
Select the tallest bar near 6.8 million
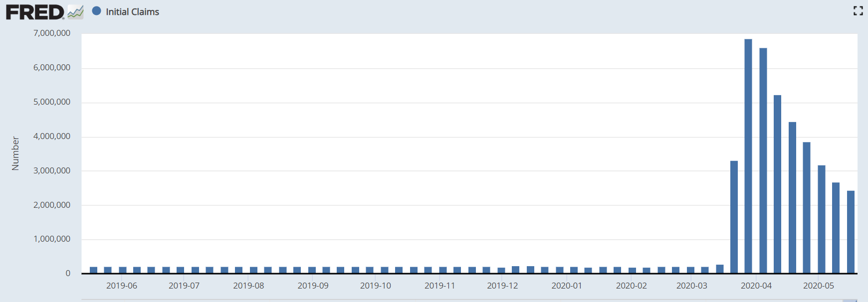[x=748, y=156]
